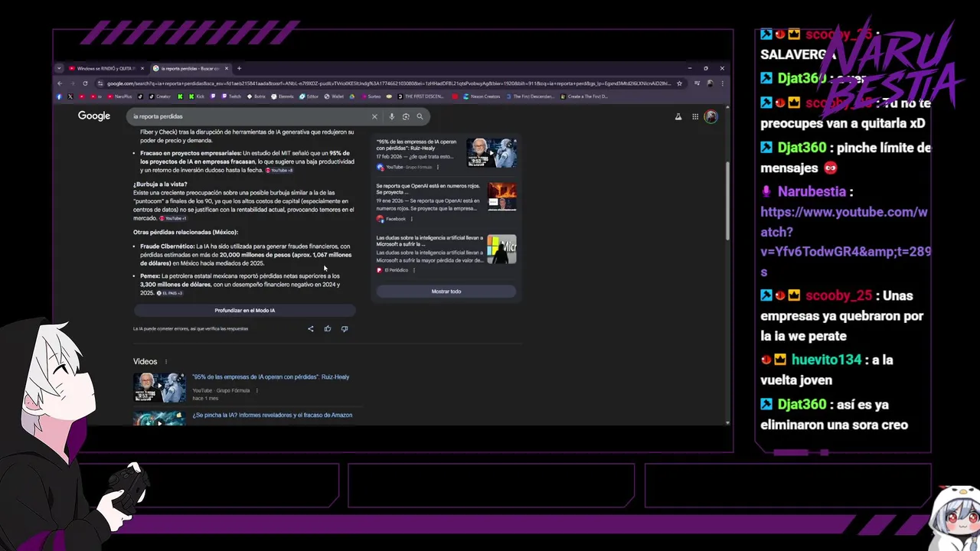Expand the YouTube +8 sources chip
Screen dimensions: 980x551
point(279,170)
